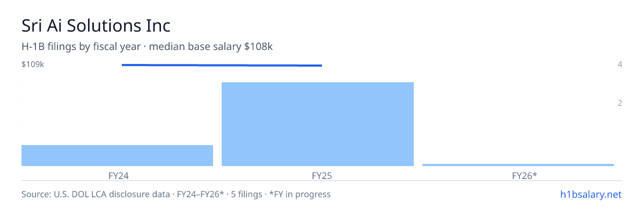Screen dimensions: 644x215
Task: Click the right axis value 2
Action: point(620,103)
